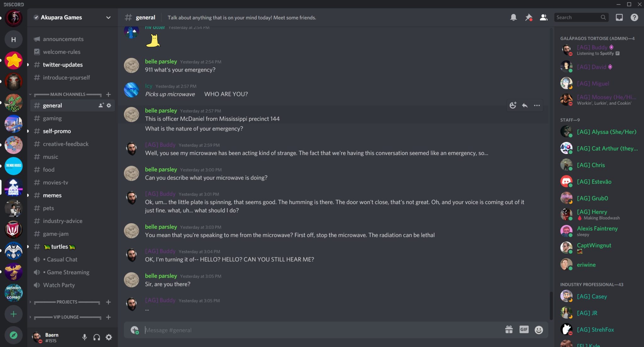Screen dimensions: 644x347
Task: Collapse the memes channel in sidebar
Action: click(x=28, y=195)
